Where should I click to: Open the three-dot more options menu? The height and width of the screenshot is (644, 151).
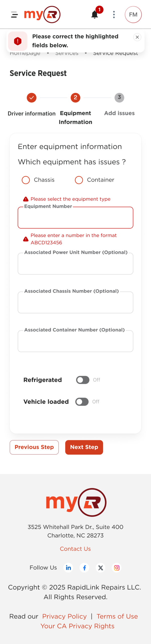[x=114, y=15]
